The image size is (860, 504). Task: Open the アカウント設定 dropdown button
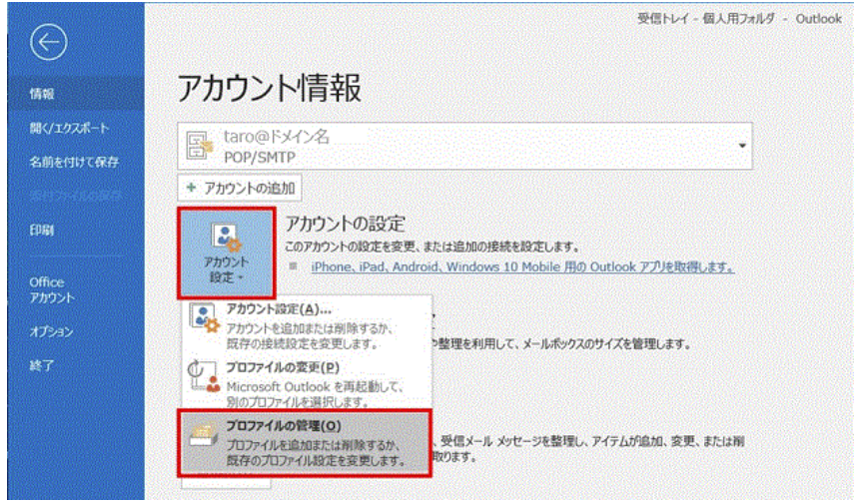(226, 253)
